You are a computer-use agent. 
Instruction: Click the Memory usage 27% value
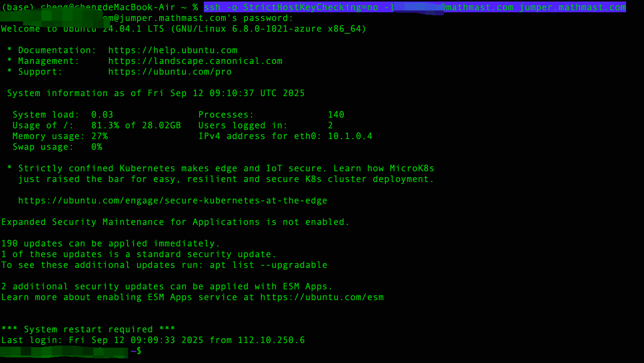pos(100,136)
